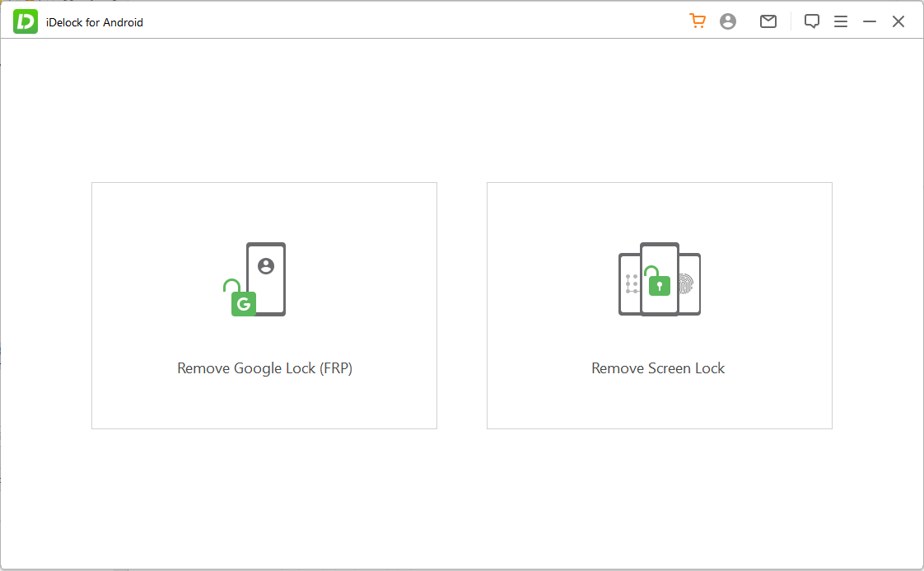The height and width of the screenshot is (571, 924).
Task: Open the mail envelope icon
Action: [x=768, y=21]
